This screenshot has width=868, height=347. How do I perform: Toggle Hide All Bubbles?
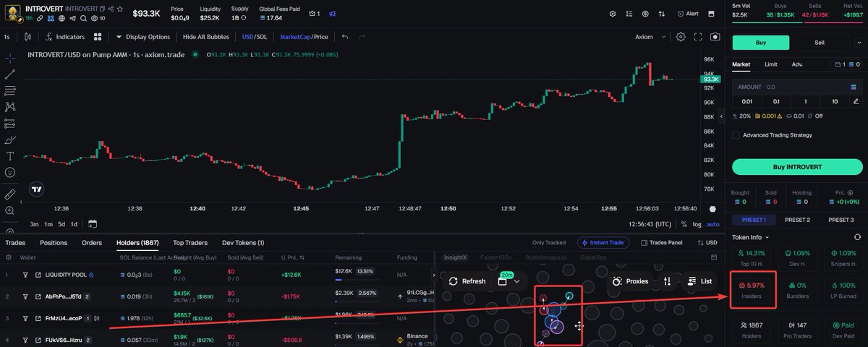click(206, 37)
